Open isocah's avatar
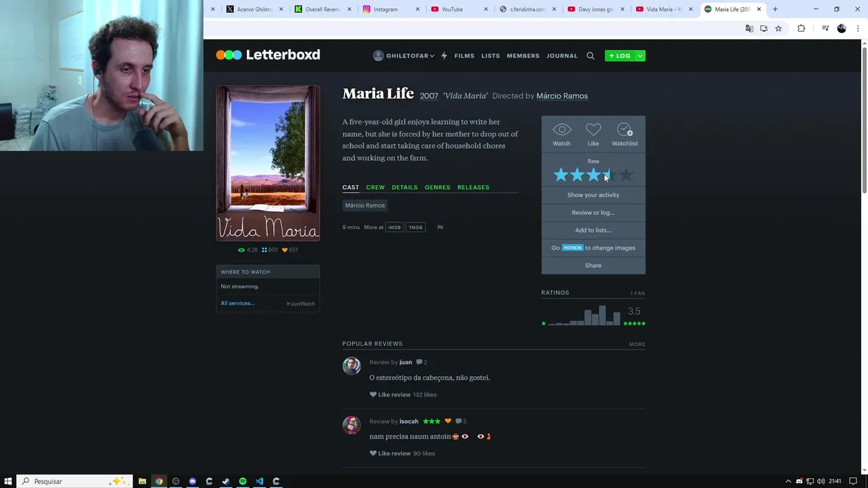868x488 pixels. [x=351, y=425]
